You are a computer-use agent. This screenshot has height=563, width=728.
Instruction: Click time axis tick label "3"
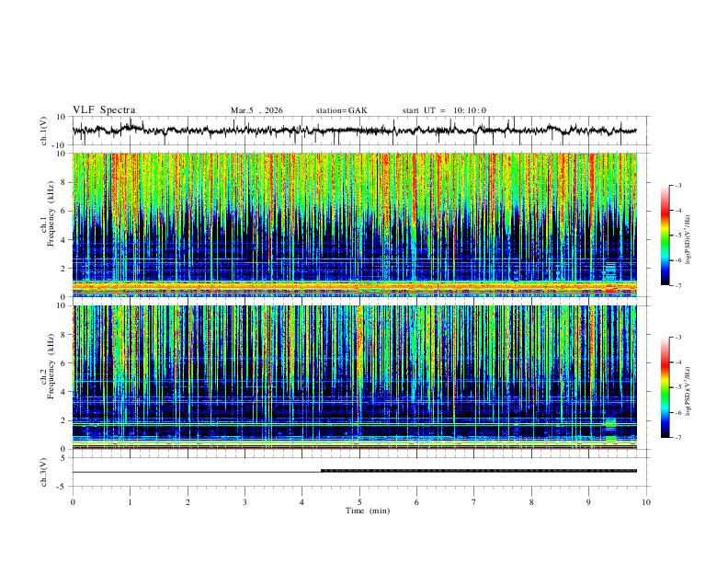(245, 502)
